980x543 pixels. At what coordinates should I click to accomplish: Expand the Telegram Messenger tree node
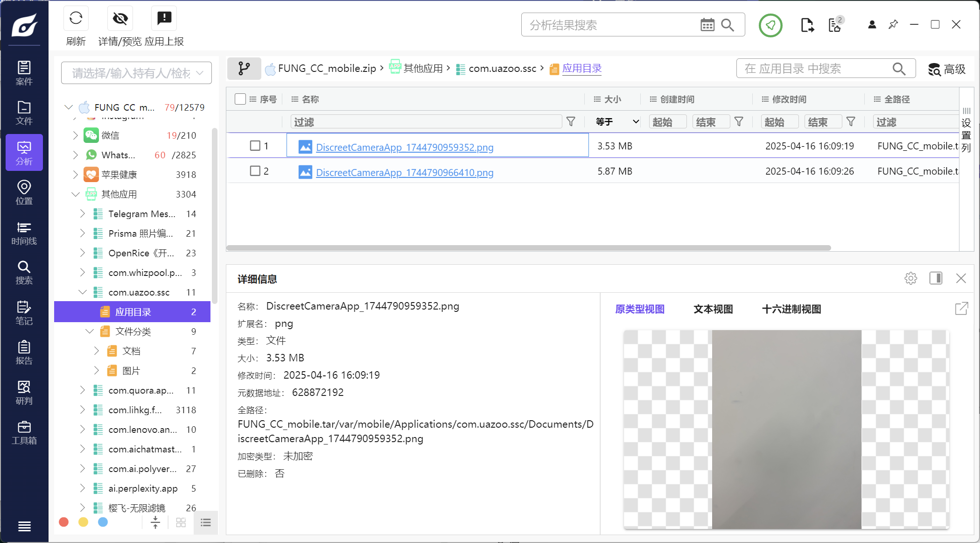(x=83, y=214)
